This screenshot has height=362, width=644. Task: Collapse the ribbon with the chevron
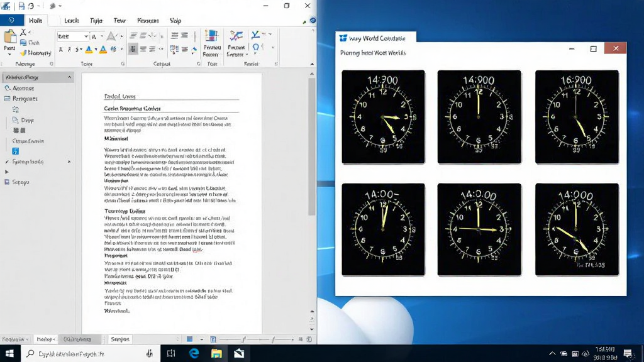312,64
